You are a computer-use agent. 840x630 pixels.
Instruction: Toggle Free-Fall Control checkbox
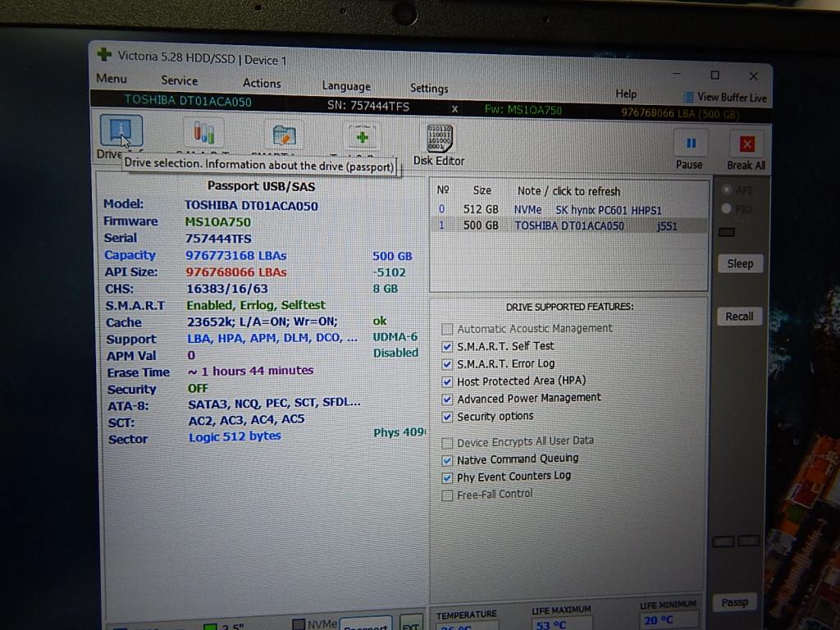tap(447, 495)
